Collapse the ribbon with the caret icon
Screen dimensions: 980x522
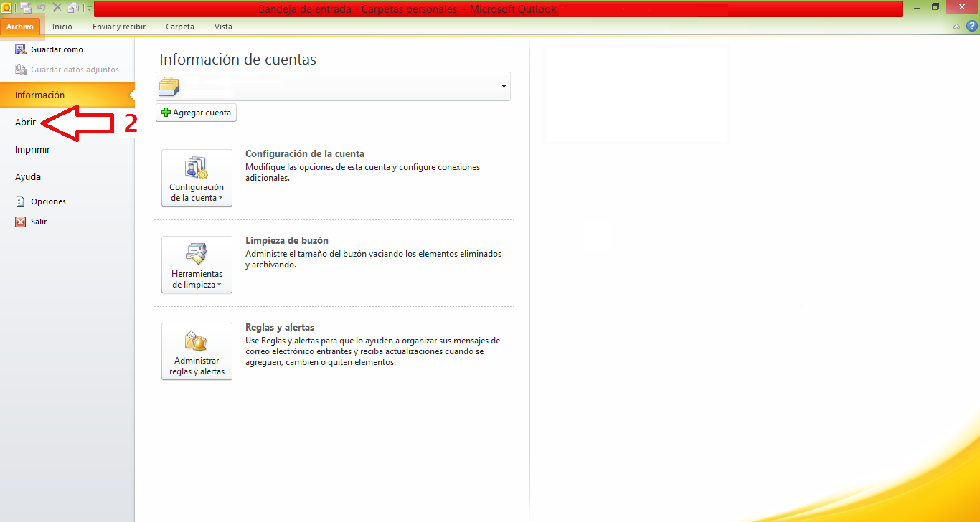pyautogui.click(x=957, y=27)
